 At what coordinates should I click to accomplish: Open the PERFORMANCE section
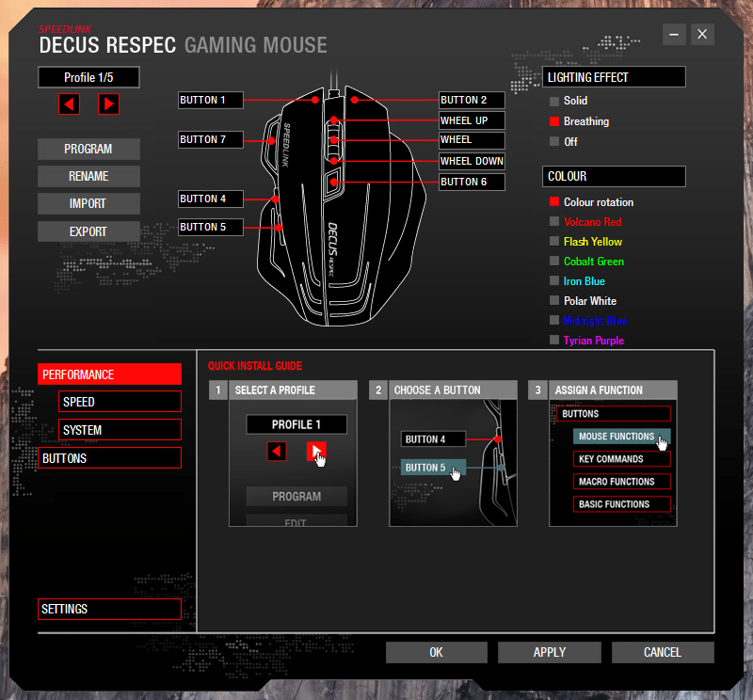pos(109,374)
